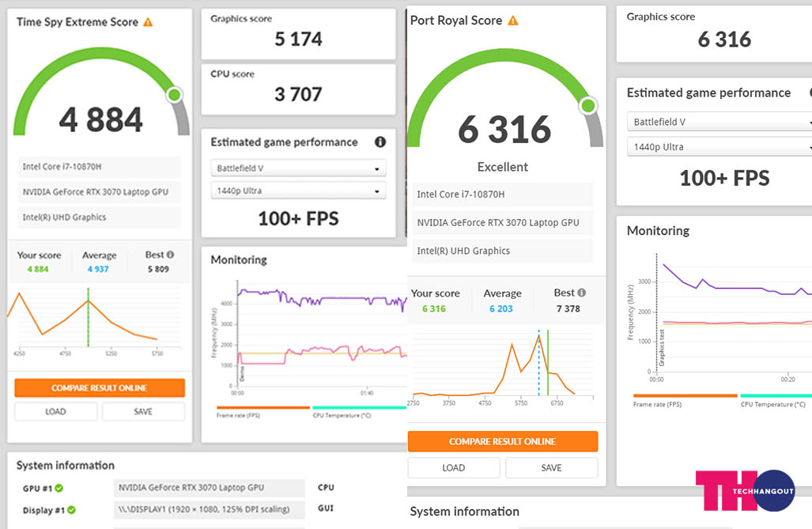The height and width of the screenshot is (529, 812).
Task: Click the large 6 316 score inside the Port Royal gauge
Action: 504,129
